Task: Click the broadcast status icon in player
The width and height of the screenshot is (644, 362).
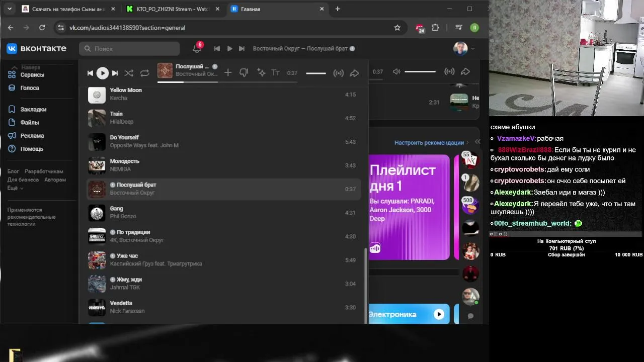Action: click(339, 73)
